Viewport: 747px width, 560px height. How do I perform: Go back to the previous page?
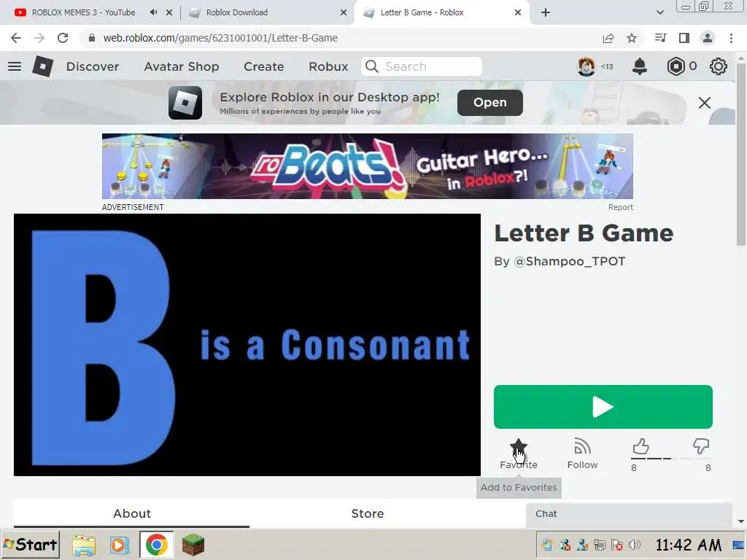coord(16,38)
